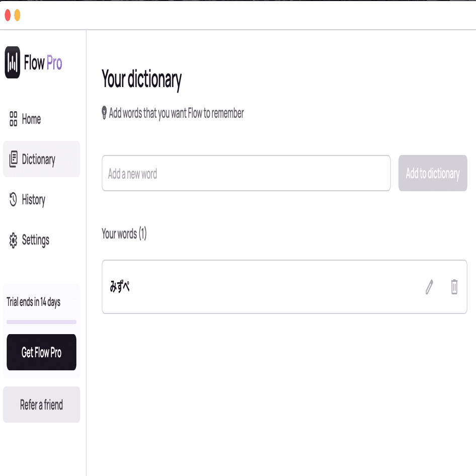Click the Get Flow Pro button
Viewport: 476px width, 476px height.
41,352
